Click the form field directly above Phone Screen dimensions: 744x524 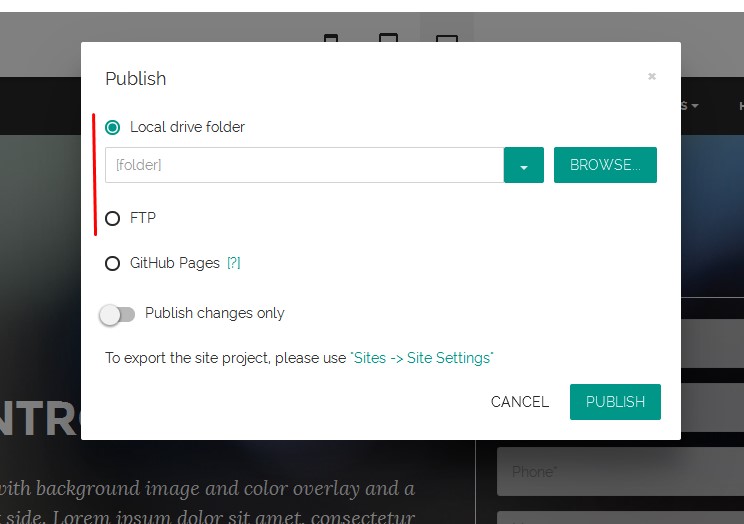712,403
